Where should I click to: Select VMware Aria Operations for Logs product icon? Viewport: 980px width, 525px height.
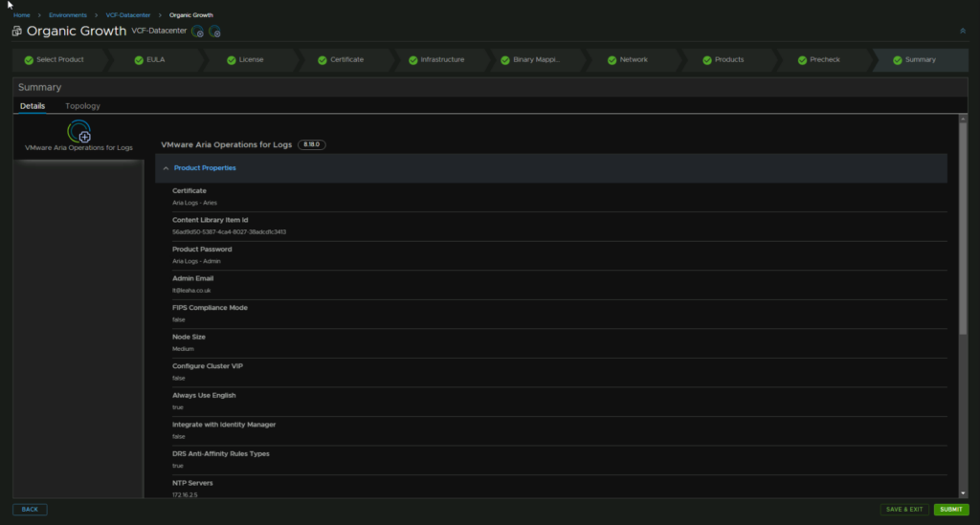tap(78, 132)
